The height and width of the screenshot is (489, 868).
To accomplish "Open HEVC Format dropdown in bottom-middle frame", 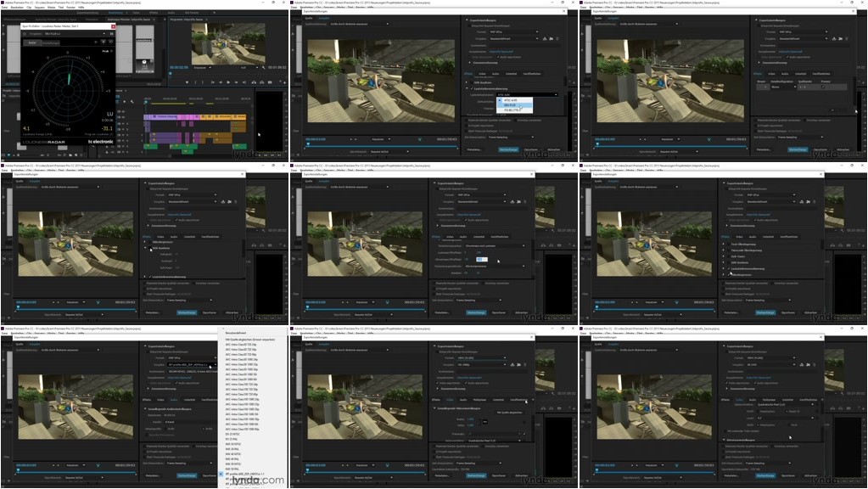I will click(x=482, y=357).
